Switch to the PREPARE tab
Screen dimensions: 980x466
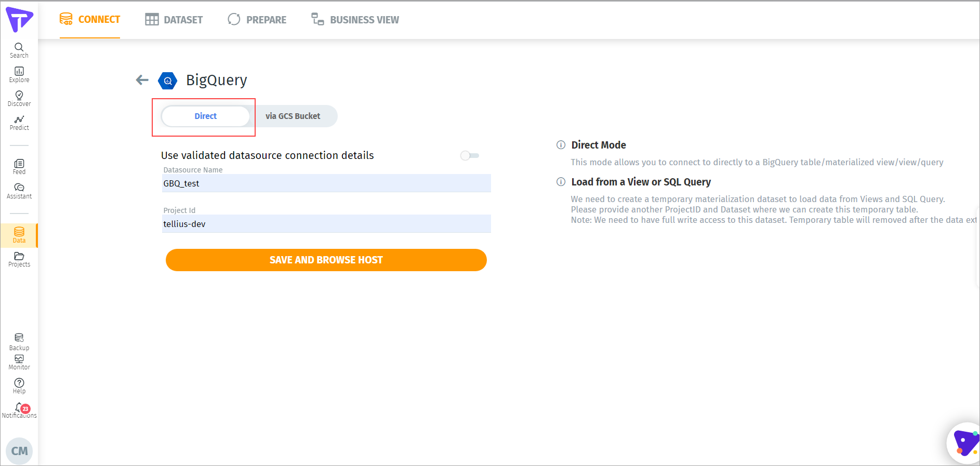pyautogui.click(x=257, y=20)
